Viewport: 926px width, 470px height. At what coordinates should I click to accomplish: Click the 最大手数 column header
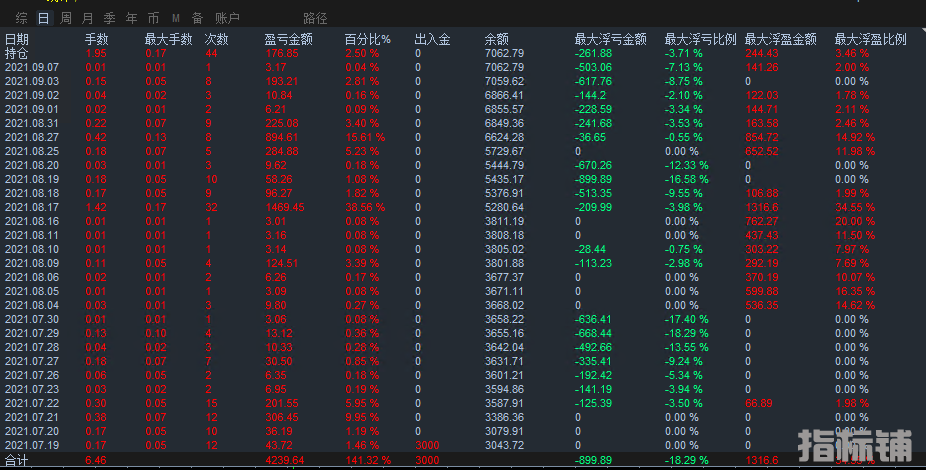click(168, 40)
